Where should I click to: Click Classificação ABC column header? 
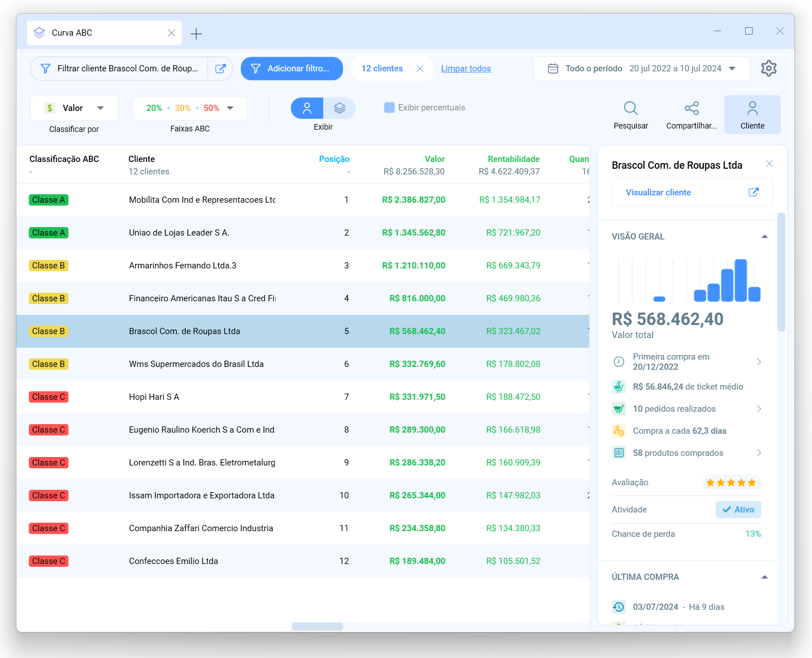[x=64, y=159]
